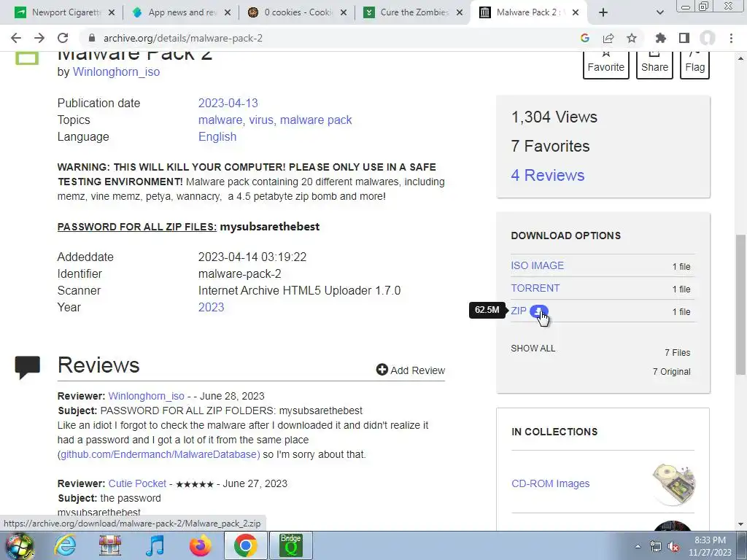Click the browser Forward arrow
Screen dimensions: 747x560
(x=39, y=38)
